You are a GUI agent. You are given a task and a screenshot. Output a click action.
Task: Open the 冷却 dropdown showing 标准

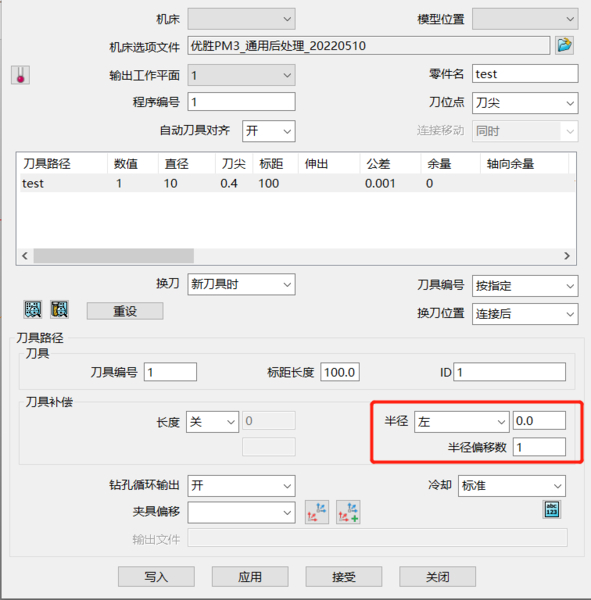point(512,486)
